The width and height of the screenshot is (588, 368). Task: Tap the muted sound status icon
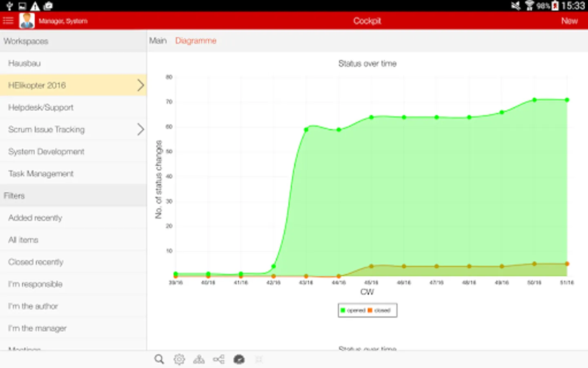(516, 6)
